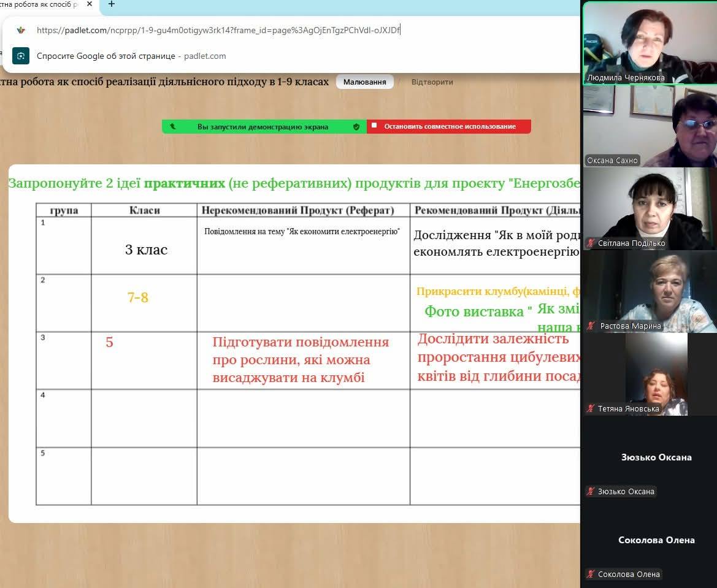The image size is (717, 588).
Task: Click the phone icon on the green sharing bar
Action: click(173, 127)
